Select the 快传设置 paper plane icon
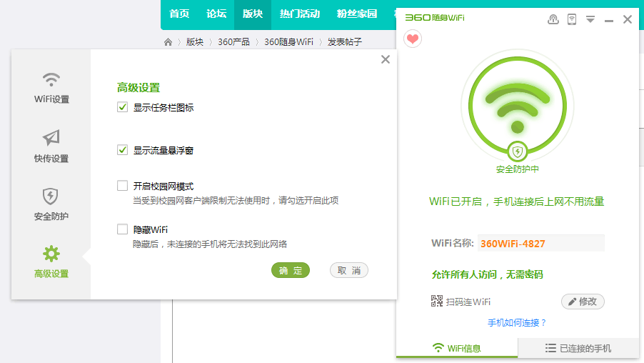Screen dimensions: 644x363 51,138
